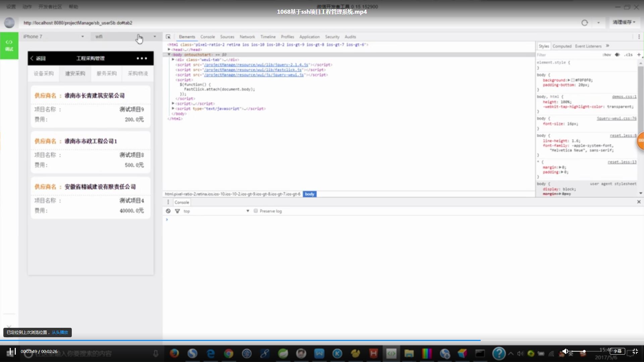Select supplier 淮南市长青建筑安装公司

pos(95,96)
